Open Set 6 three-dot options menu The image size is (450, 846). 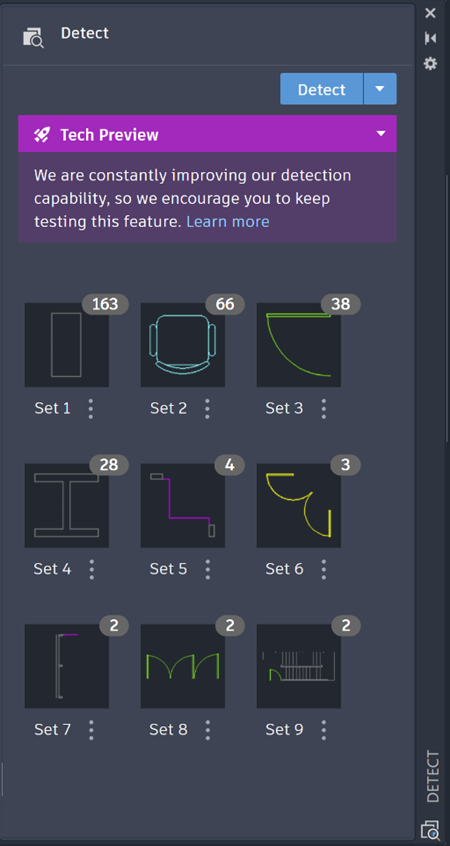[x=323, y=569]
